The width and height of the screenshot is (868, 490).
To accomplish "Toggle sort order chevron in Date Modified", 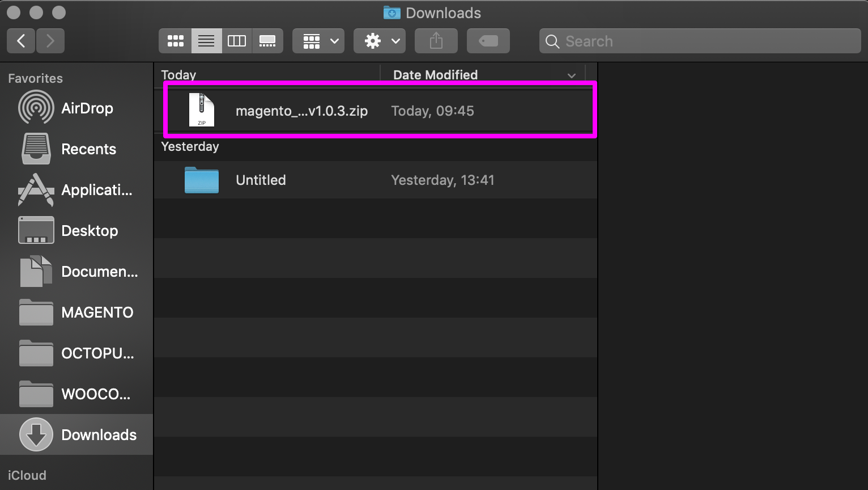I will pos(572,75).
